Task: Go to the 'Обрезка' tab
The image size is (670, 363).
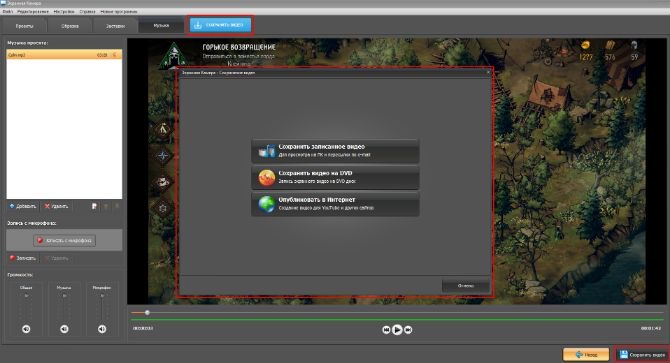Action: point(70,26)
